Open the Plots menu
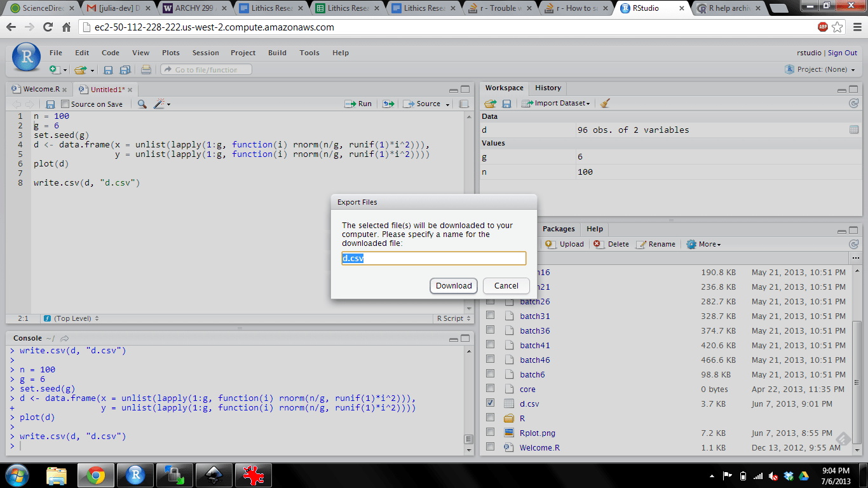The height and width of the screenshot is (488, 868). tap(171, 53)
